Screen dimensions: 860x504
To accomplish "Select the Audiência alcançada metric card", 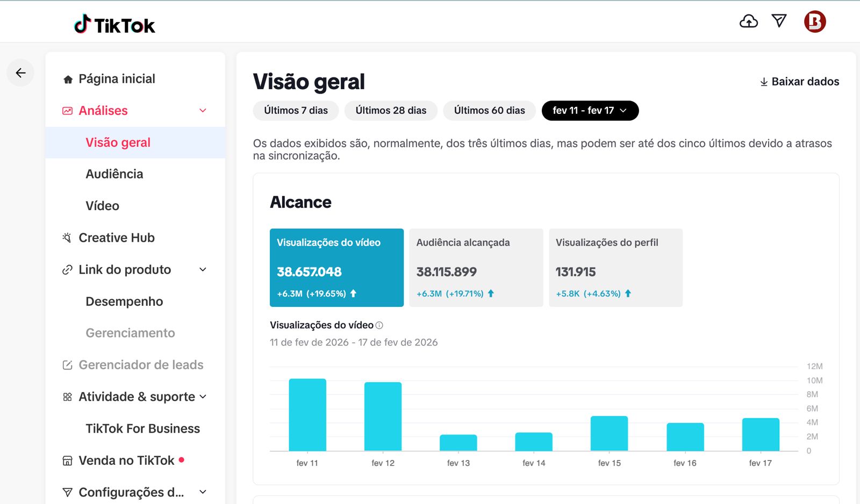I will pyautogui.click(x=476, y=268).
